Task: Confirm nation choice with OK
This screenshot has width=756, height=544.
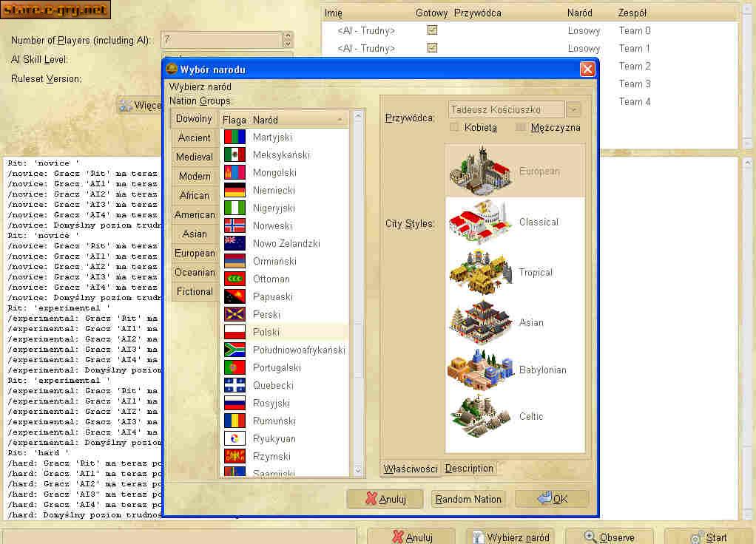Action: coord(552,499)
